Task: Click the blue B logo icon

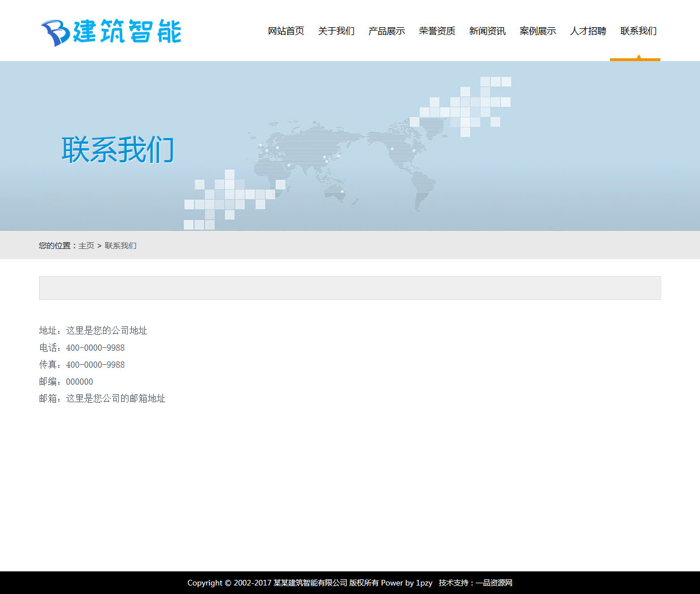Action: click(54, 33)
